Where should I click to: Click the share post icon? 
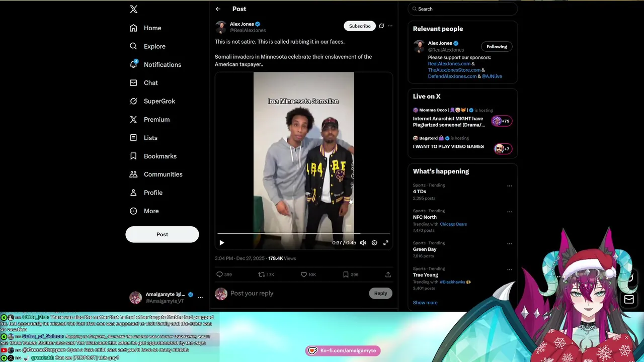pyautogui.click(x=388, y=275)
